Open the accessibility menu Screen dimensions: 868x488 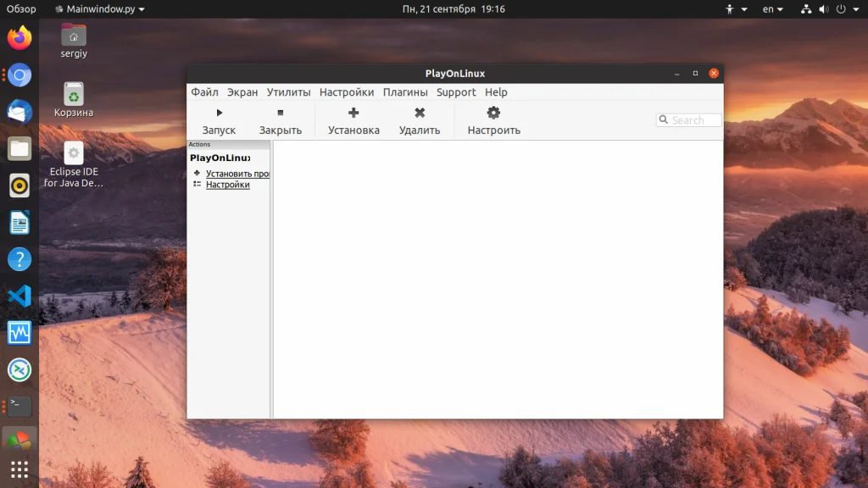coord(736,8)
